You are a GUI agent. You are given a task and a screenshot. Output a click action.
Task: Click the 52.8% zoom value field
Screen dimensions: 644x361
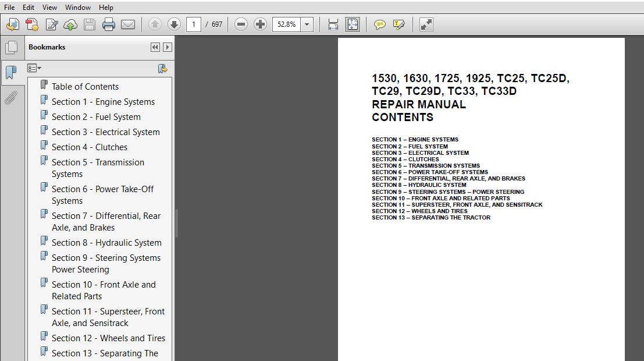286,24
